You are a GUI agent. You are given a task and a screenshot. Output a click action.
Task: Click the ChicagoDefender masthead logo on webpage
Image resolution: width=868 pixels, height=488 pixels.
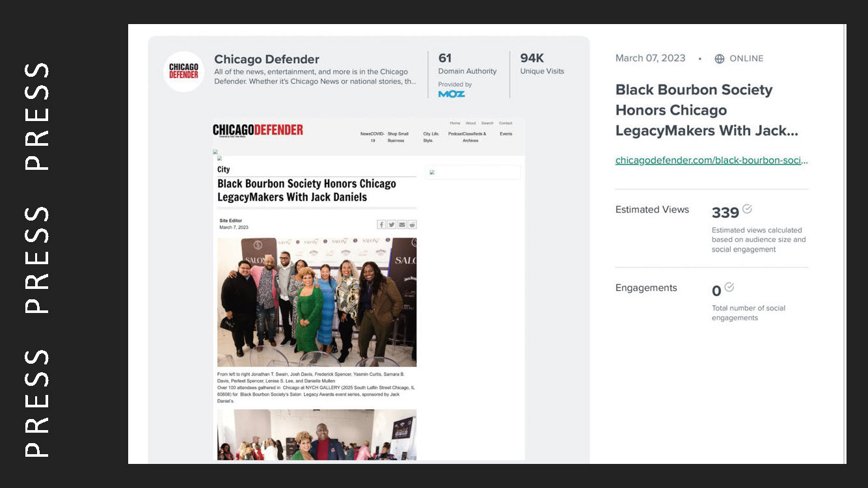tap(258, 130)
